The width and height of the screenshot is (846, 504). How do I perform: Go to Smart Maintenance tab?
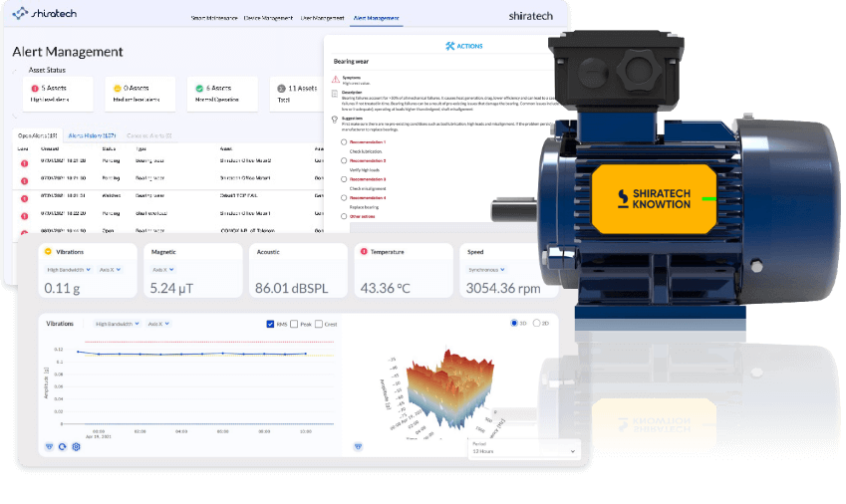click(214, 18)
